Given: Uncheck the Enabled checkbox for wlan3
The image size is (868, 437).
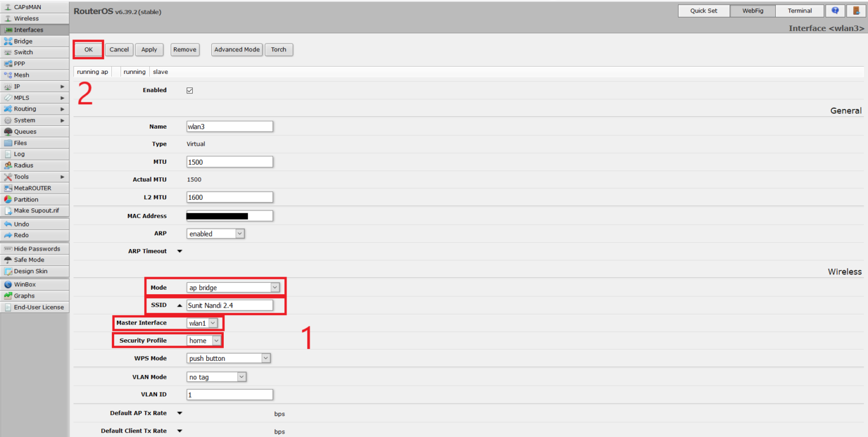Looking at the screenshot, I should tap(189, 90).
